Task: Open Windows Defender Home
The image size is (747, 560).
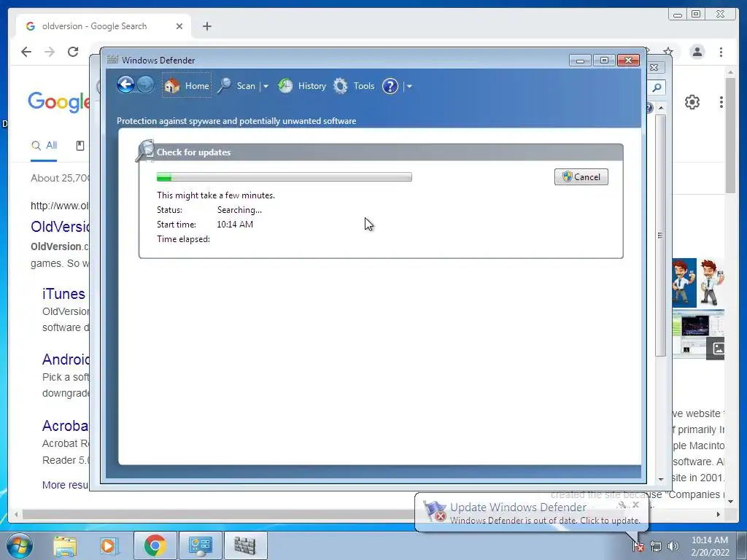Action: point(187,86)
